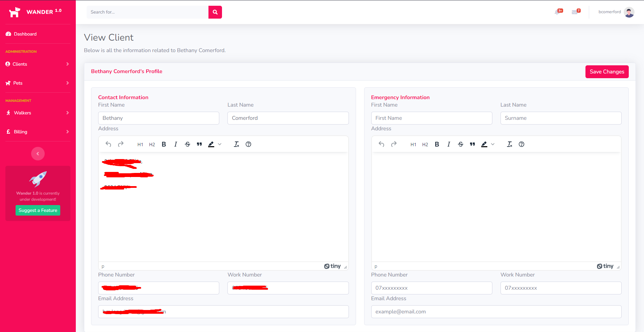Expand the Walkers sidebar section
The height and width of the screenshot is (332, 644).
(37, 113)
